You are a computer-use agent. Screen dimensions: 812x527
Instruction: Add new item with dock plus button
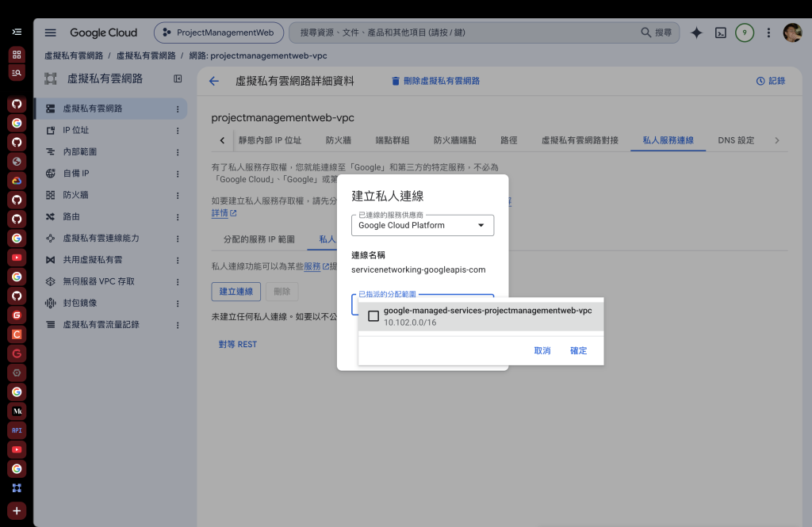tap(17, 511)
